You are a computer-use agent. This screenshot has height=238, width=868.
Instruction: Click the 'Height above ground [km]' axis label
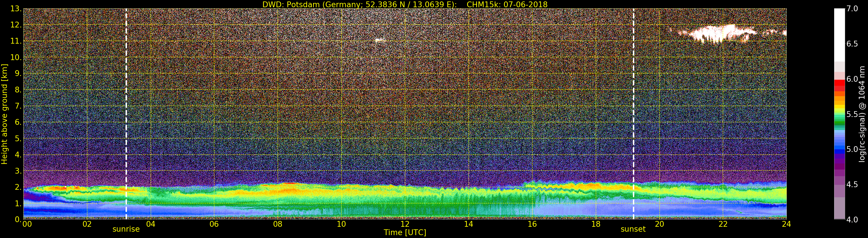click(4, 114)
